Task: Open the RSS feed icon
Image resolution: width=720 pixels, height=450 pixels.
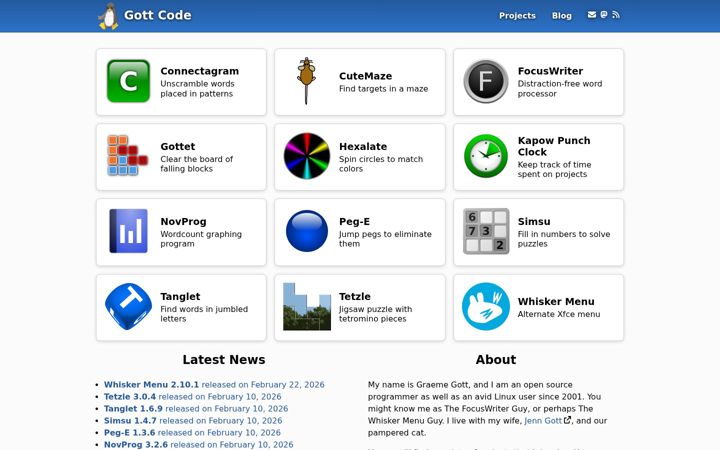Action: point(616,15)
